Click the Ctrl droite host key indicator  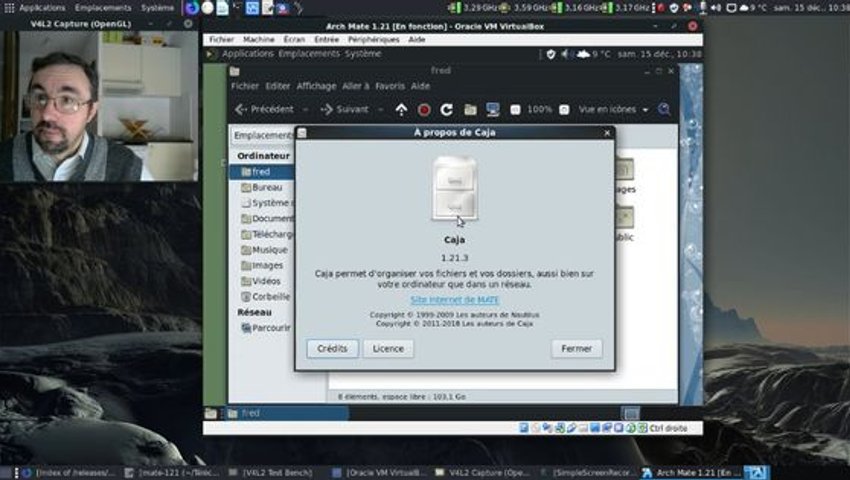[x=668, y=428]
